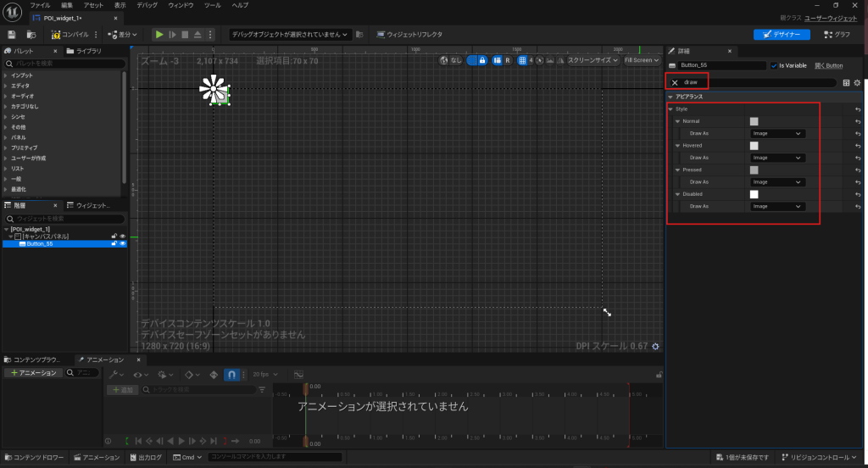Reset the Normal style to default arrow
Image resolution: width=868 pixels, height=468 pixels.
(858, 121)
